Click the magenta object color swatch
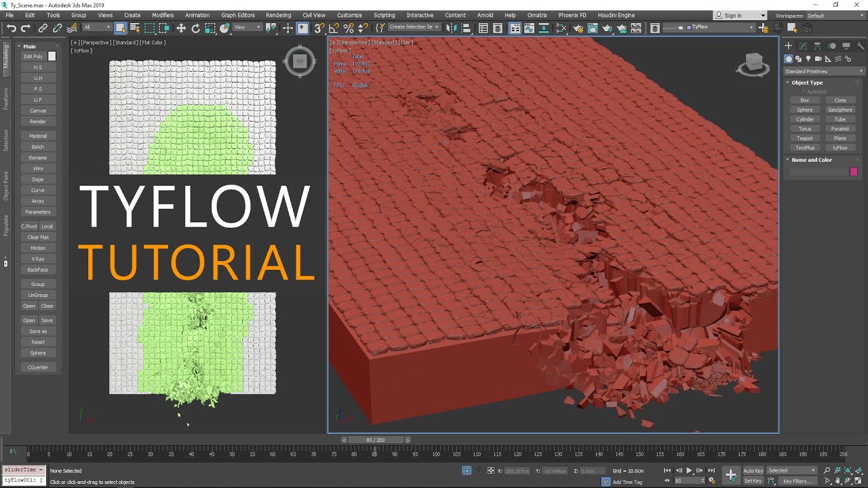Image resolution: width=868 pixels, height=488 pixels. 854,171
